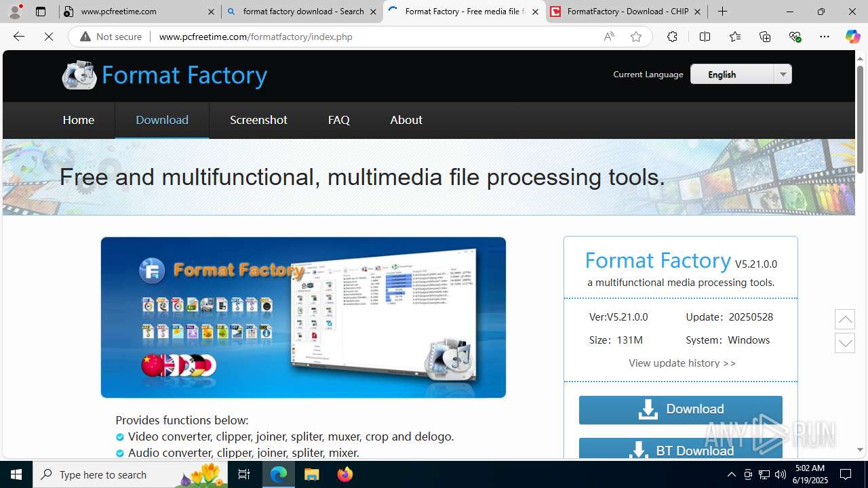
Task: Click the Update: 20250528 text
Action: click(730, 317)
